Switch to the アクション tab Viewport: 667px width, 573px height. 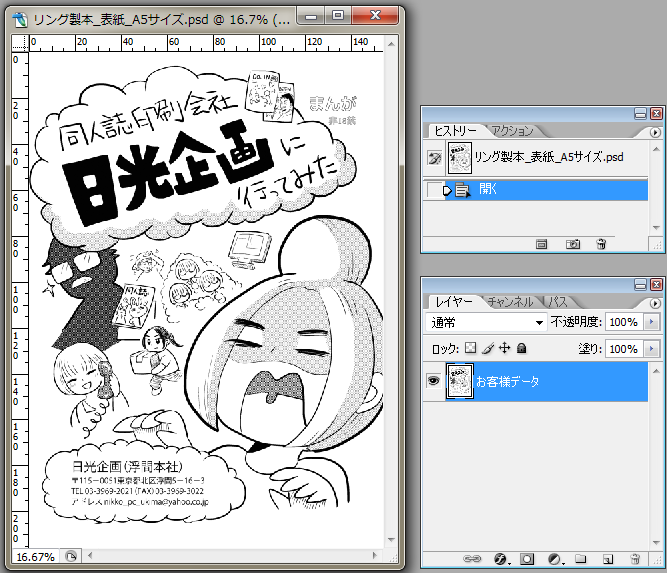click(512, 131)
